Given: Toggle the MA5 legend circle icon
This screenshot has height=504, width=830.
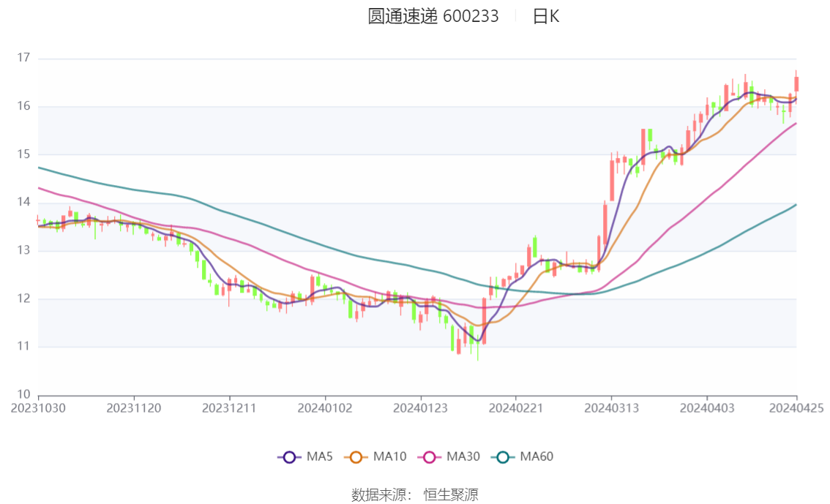Looking at the screenshot, I should click(289, 457).
